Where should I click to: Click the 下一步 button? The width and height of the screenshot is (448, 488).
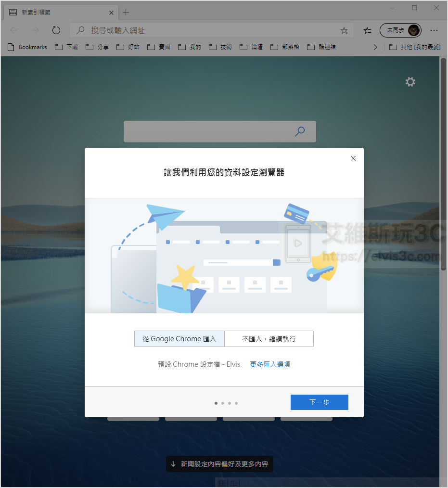(319, 402)
